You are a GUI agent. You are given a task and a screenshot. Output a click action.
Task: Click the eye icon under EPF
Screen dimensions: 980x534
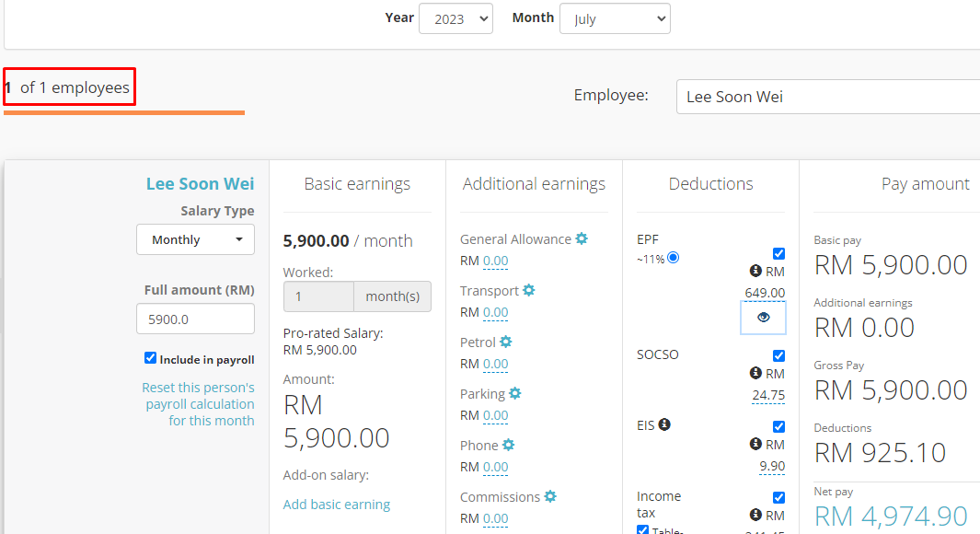pos(763,317)
